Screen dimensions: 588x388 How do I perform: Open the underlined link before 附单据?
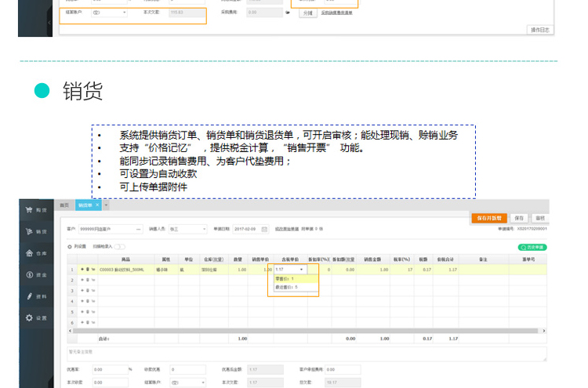click(x=287, y=229)
